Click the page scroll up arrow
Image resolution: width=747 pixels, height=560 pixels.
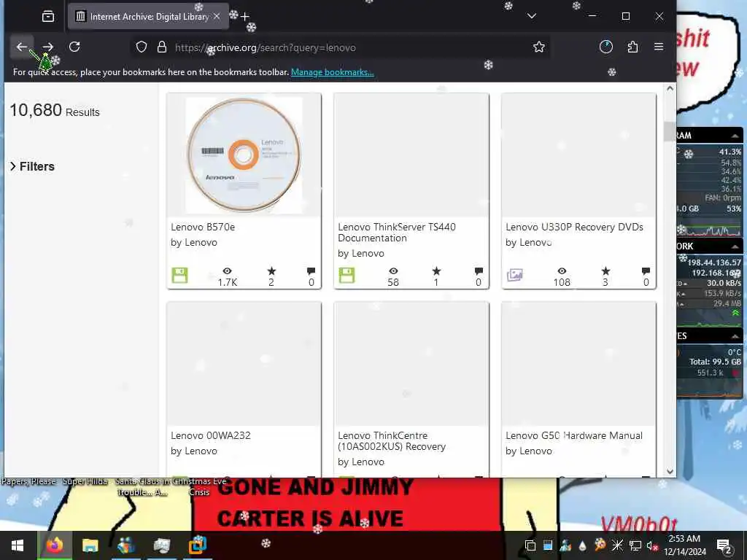coord(670,88)
